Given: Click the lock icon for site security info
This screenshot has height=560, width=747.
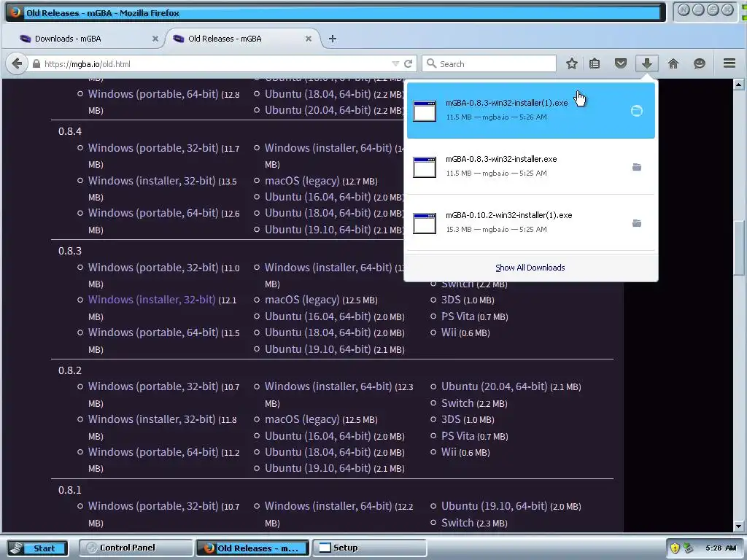Looking at the screenshot, I should pos(36,64).
